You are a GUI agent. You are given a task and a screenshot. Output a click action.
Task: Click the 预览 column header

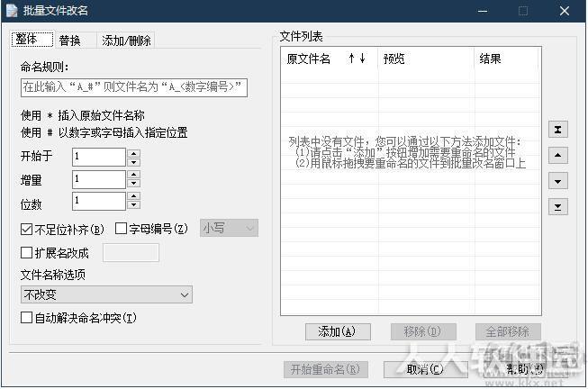coord(427,59)
